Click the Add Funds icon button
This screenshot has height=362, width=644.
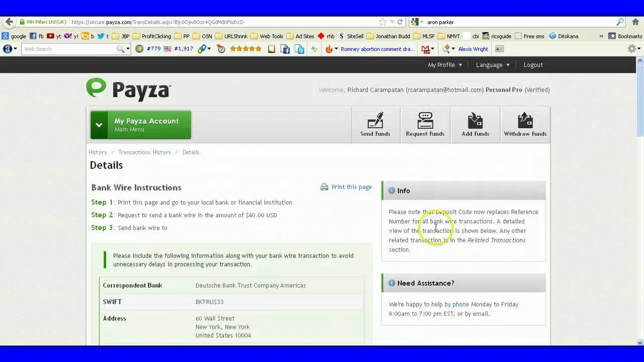[475, 124]
